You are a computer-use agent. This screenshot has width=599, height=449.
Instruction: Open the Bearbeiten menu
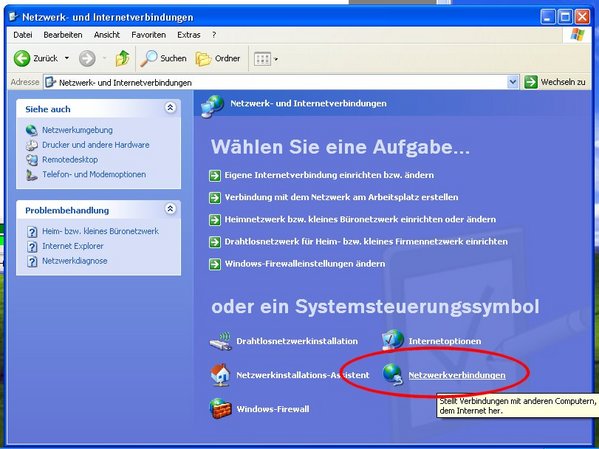point(63,35)
